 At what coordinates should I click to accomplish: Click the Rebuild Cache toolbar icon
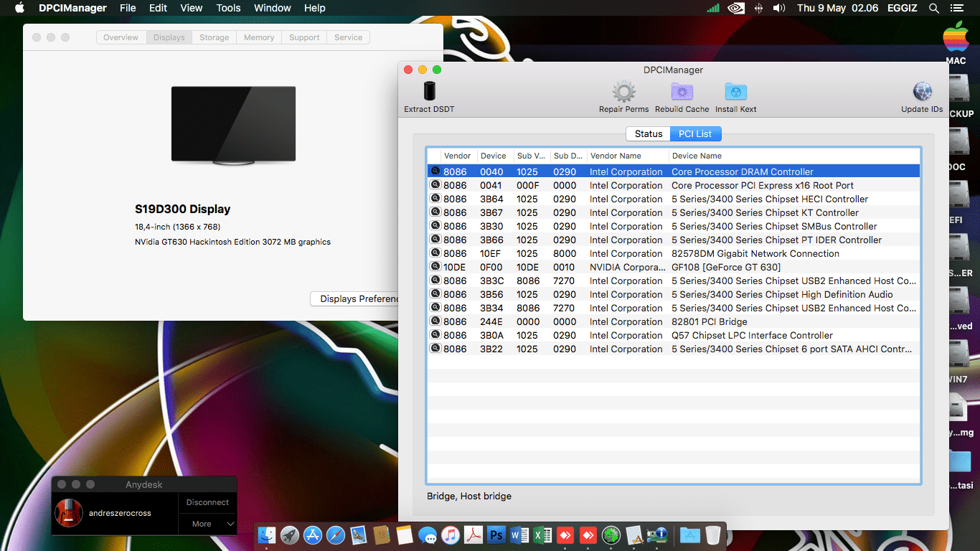point(682,92)
